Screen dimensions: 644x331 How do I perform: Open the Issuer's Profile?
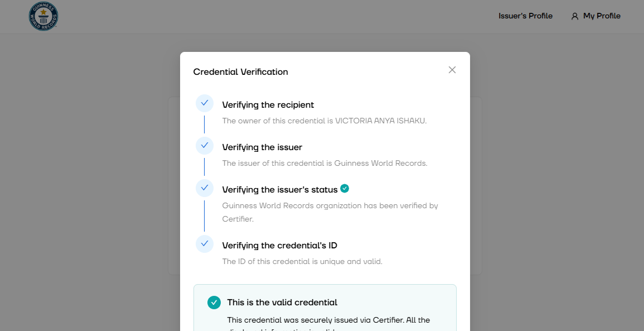coord(525,16)
